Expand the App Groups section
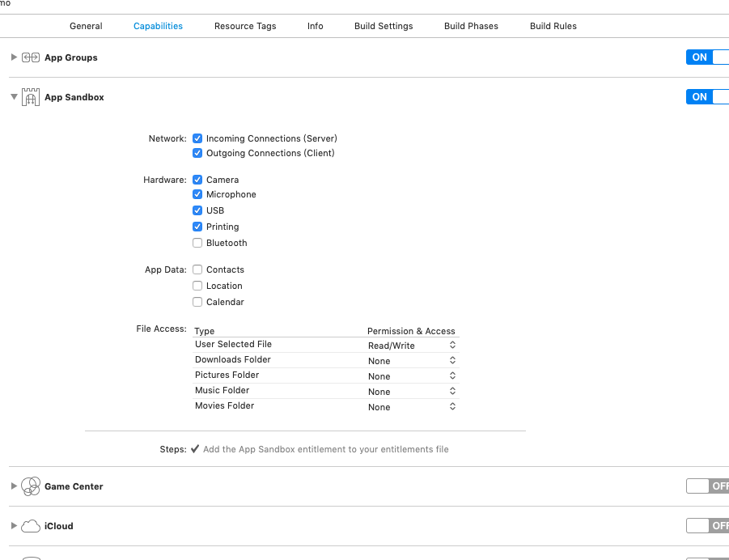 14,57
